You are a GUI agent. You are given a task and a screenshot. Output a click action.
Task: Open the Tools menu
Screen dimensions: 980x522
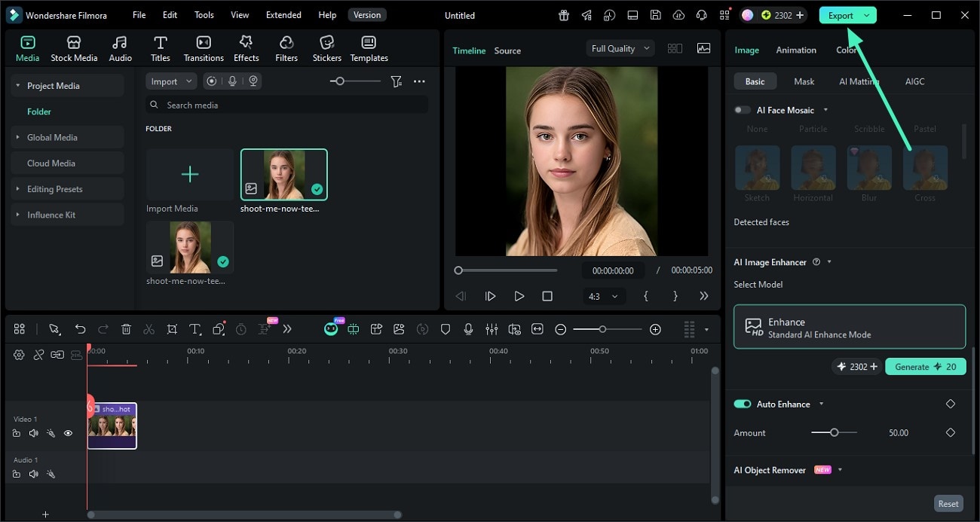pyautogui.click(x=202, y=14)
